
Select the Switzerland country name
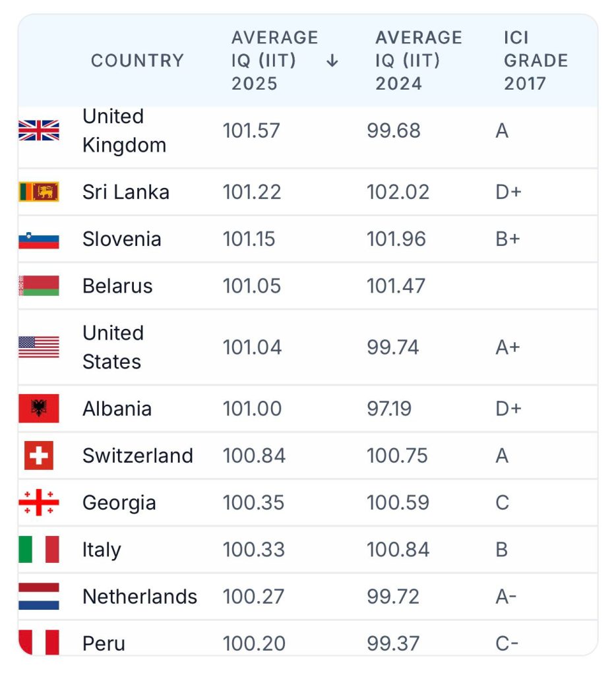point(138,455)
